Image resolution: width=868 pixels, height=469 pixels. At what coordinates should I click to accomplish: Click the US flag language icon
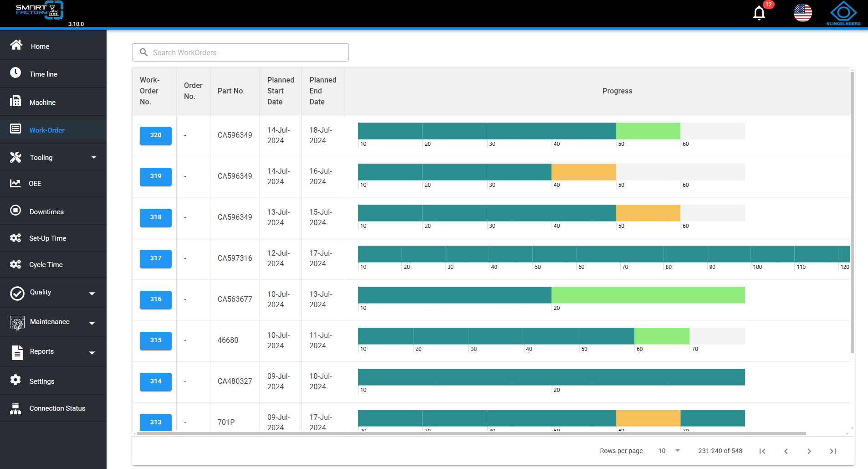click(x=803, y=13)
